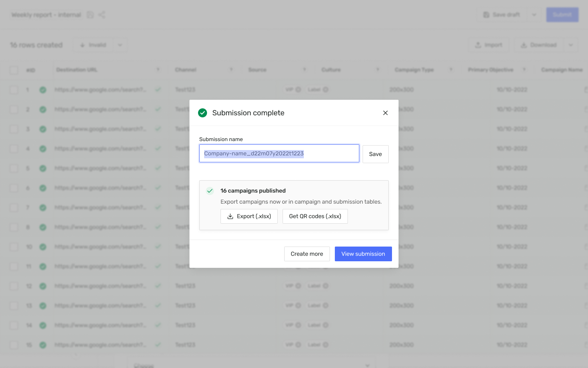Close the Submission complete dialog
588x368 pixels.
tap(385, 113)
